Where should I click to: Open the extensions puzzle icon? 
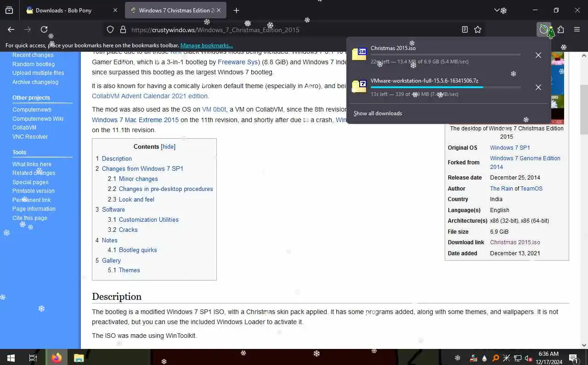click(560, 29)
